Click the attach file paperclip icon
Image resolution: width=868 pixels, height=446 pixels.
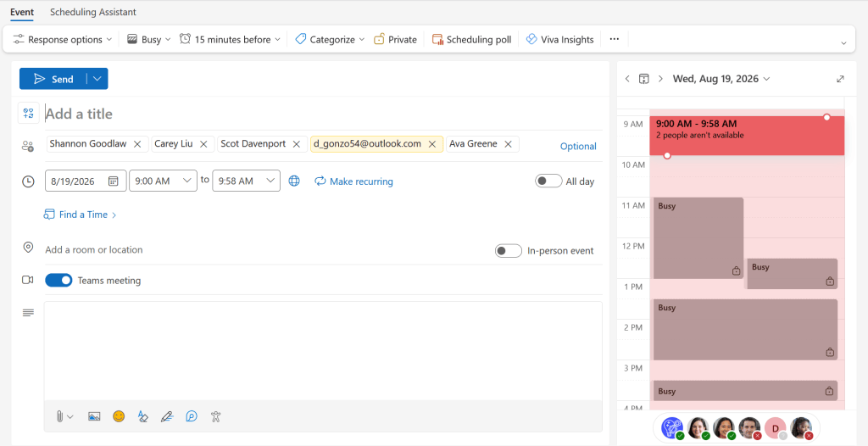tap(59, 416)
